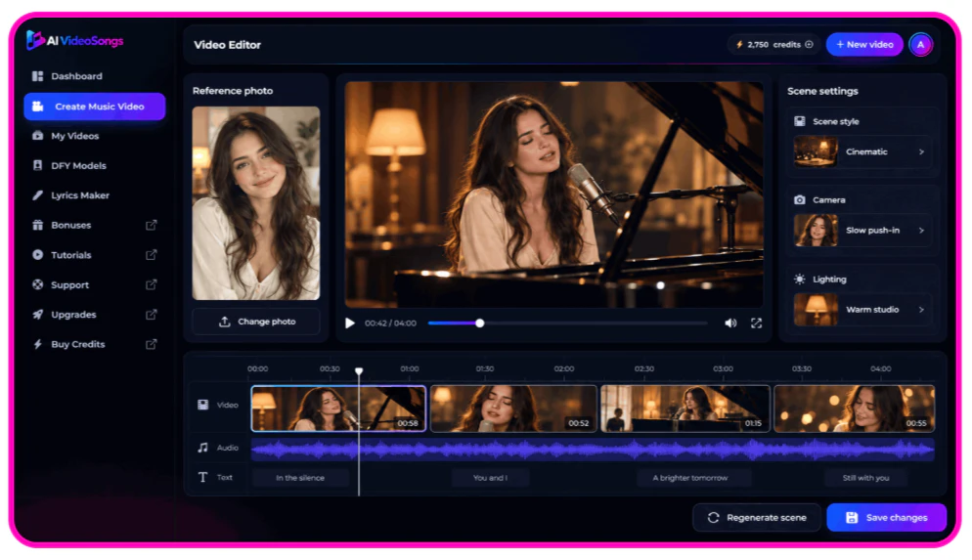Click the Audio track music note icon
Screen dimensions: 972x560
[202, 448]
